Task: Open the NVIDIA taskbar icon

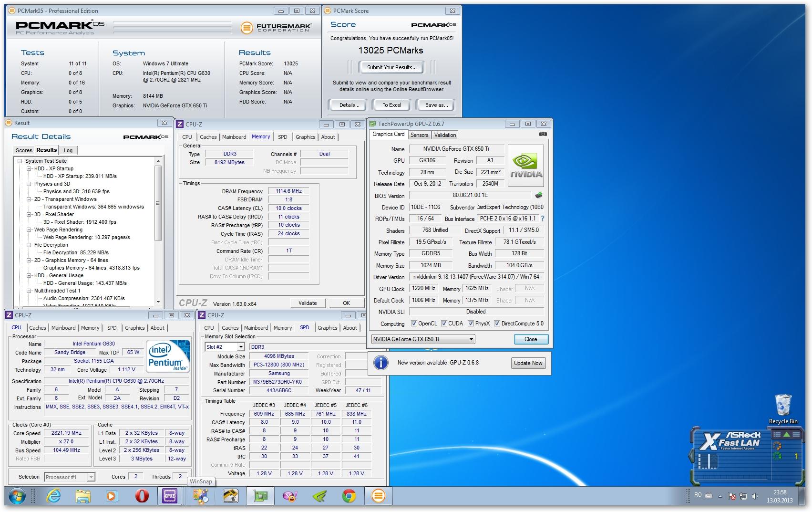Action: click(x=319, y=496)
